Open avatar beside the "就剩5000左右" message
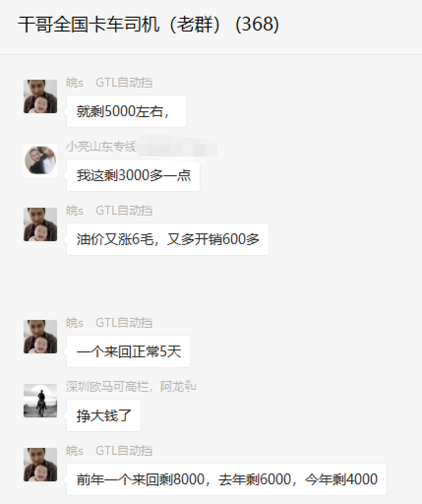The height and width of the screenshot is (504, 422). tap(40, 96)
